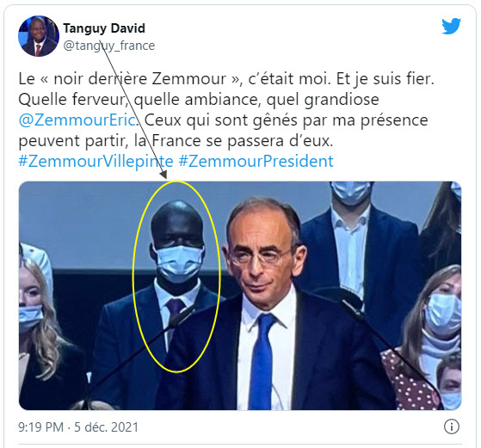Follow the @ZemmourEric mention link
The width and height of the screenshot is (481, 448).
(x=77, y=120)
